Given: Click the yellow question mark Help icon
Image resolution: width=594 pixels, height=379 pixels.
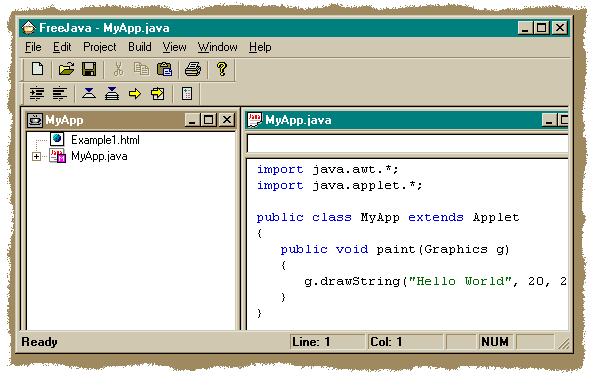Looking at the screenshot, I should pyautogui.click(x=222, y=69).
